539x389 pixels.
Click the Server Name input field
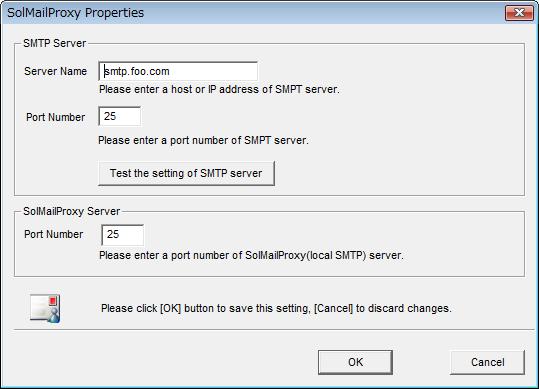[x=178, y=71]
